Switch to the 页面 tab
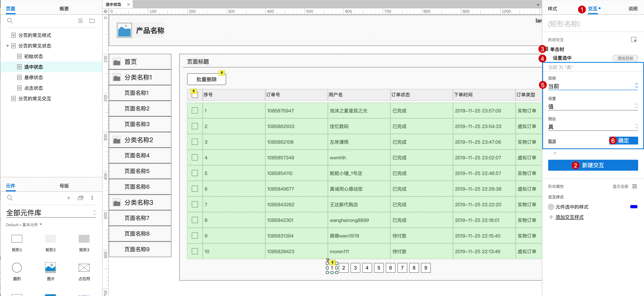 [x=11, y=9]
